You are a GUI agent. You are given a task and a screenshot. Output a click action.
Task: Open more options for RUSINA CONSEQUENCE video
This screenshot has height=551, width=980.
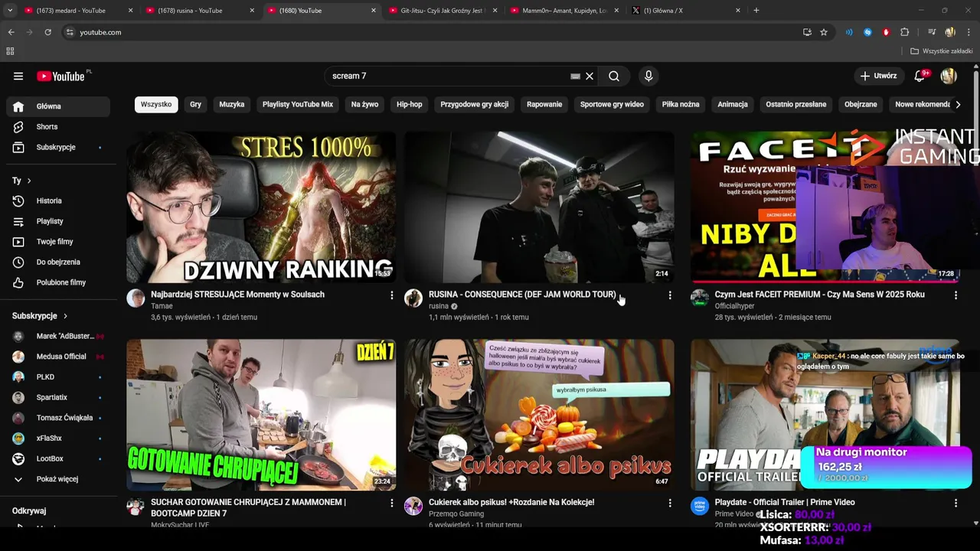pyautogui.click(x=670, y=295)
